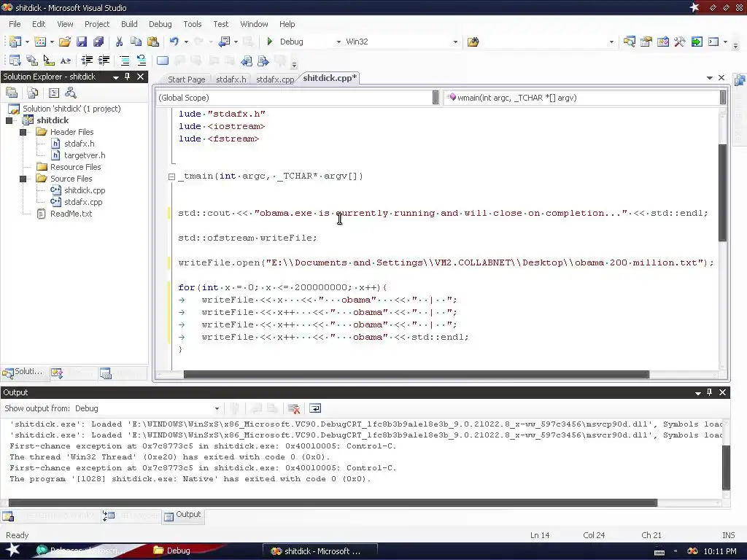Collapse the Header Files folder
The width and height of the screenshot is (747, 560).
23,132
